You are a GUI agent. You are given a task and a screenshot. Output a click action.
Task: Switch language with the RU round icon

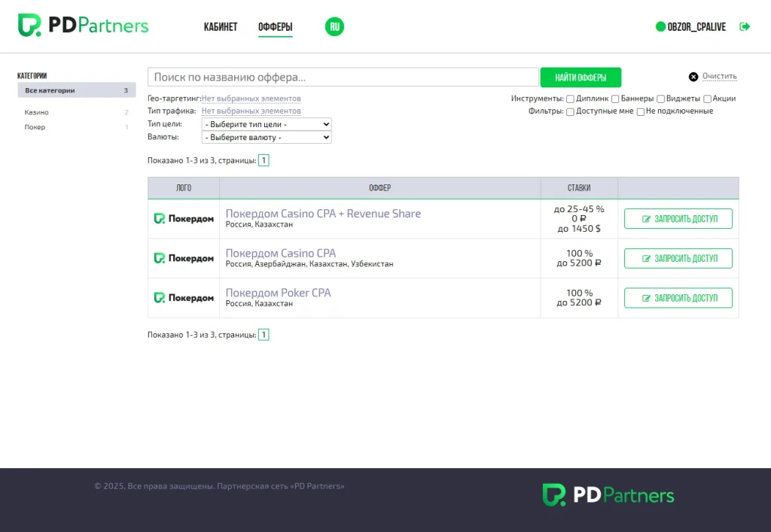[x=334, y=26]
